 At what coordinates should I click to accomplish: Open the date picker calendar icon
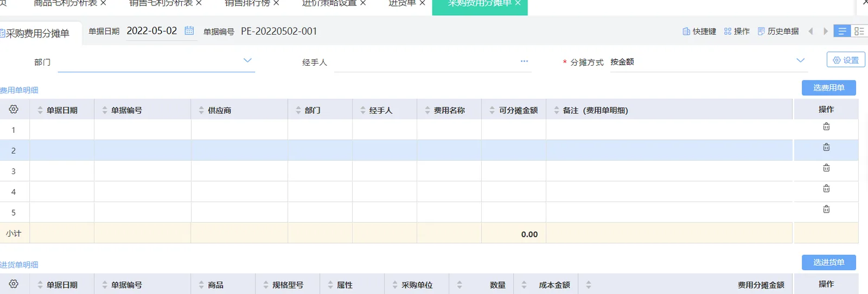[x=189, y=30]
